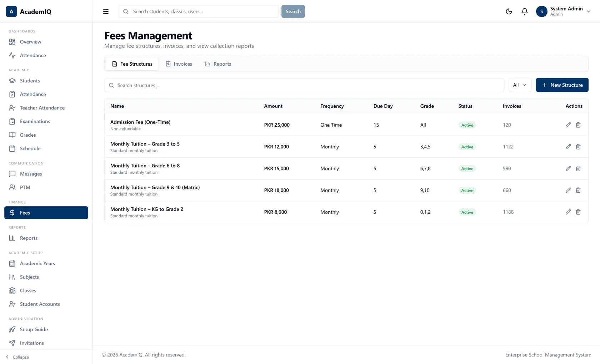This screenshot has width=600, height=364.
Task: Click the Invoices column header
Action: point(512,106)
